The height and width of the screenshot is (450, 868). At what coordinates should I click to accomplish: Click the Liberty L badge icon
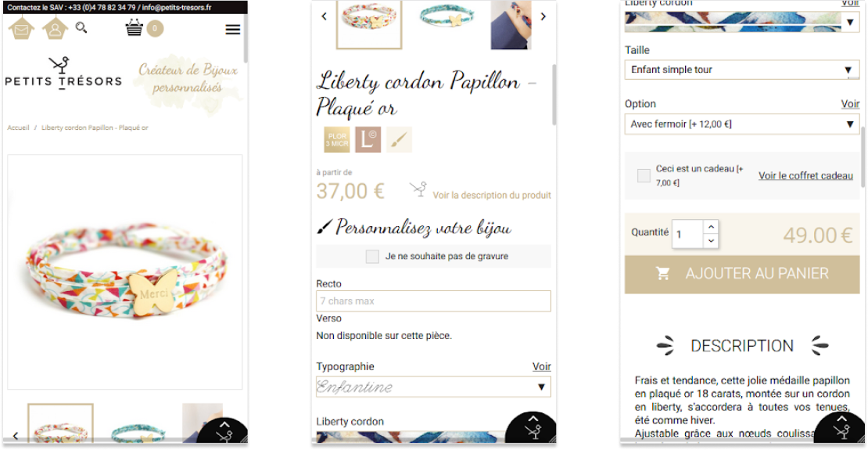tap(368, 139)
